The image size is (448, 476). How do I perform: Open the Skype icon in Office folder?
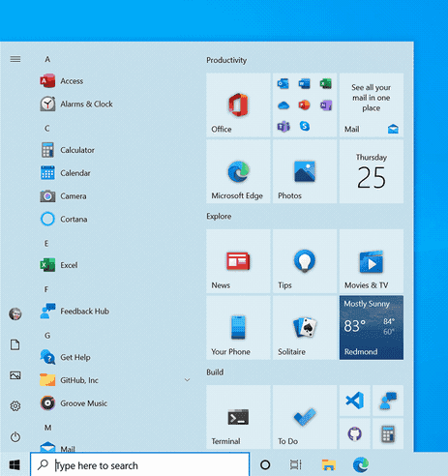click(305, 126)
